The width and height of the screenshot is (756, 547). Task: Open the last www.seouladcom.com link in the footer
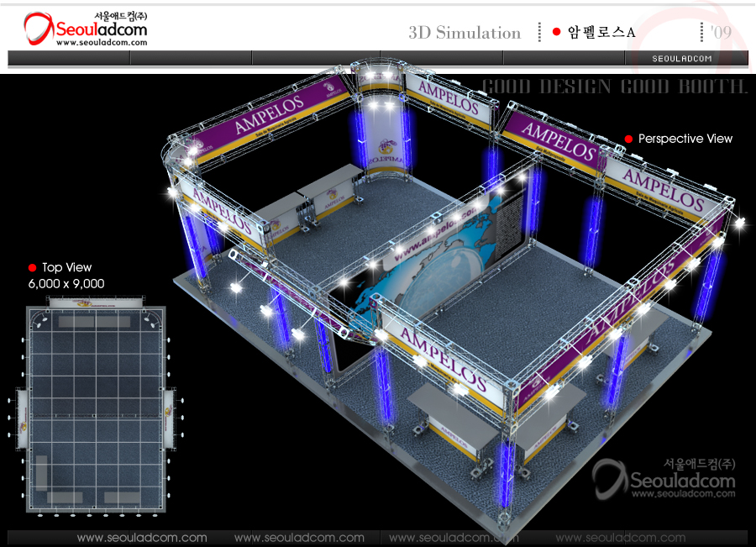[x=620, y=537]
